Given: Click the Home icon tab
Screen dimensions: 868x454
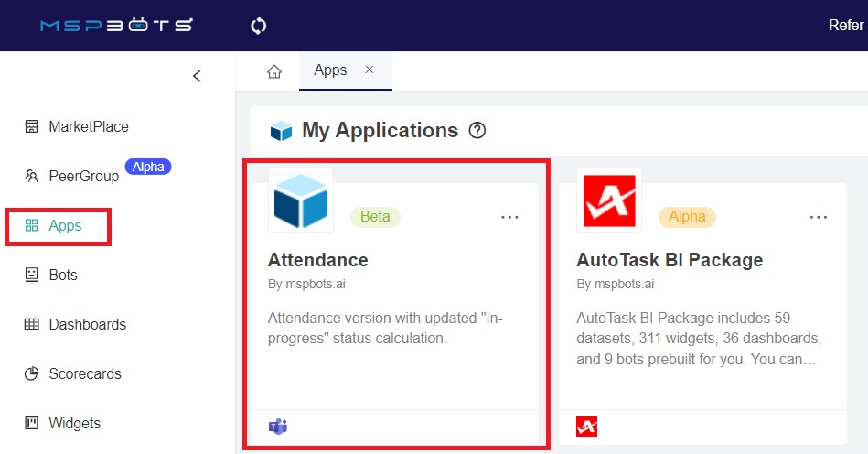Looking at the screenshot, I should pyautogui.click(x=274, y=71).
